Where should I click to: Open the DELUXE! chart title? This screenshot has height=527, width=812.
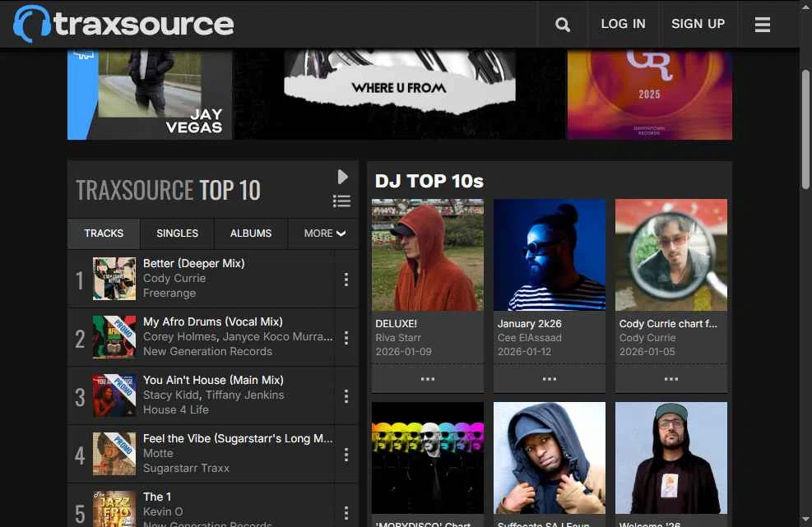[397, 324]
